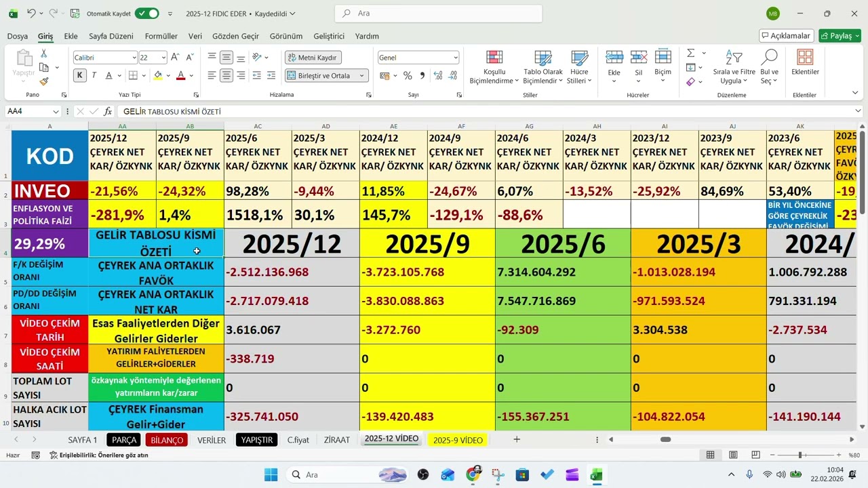
Task: Open the fill color dropdown arrow
Action: [x=168, y=76]
